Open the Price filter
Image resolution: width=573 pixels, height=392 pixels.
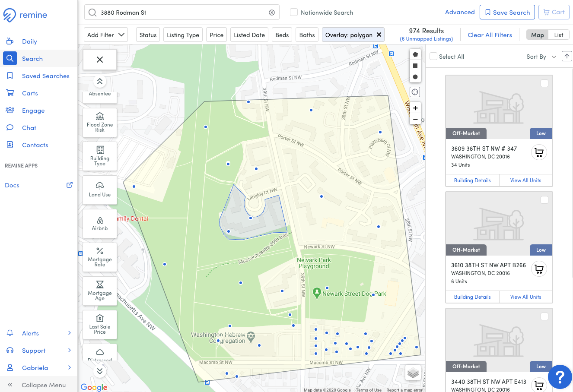click(216, 35)
